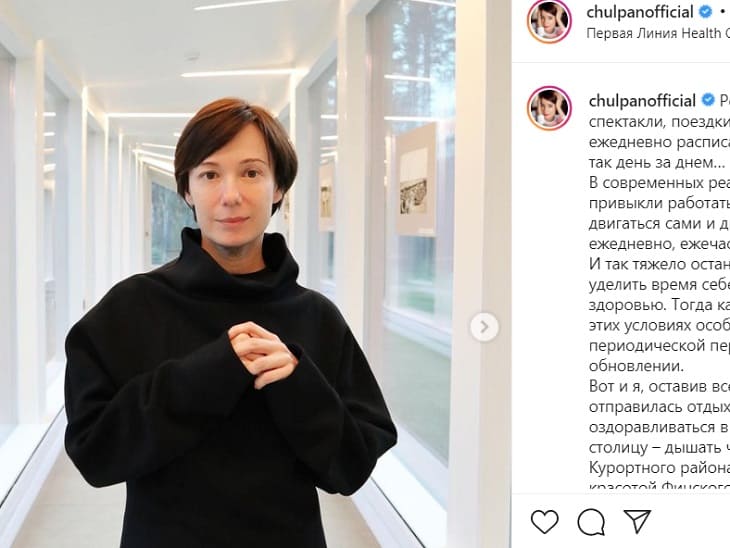Open comments with the speech bubble icon
Screen dimensions: 730x548
pyautogui.click(x=591, y=522)
